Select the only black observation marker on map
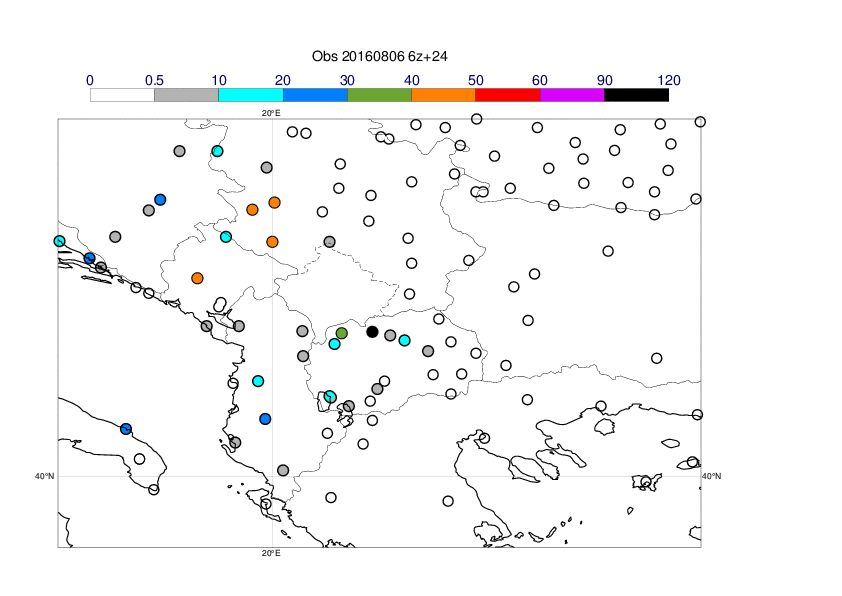 click(x=372, y=332)
